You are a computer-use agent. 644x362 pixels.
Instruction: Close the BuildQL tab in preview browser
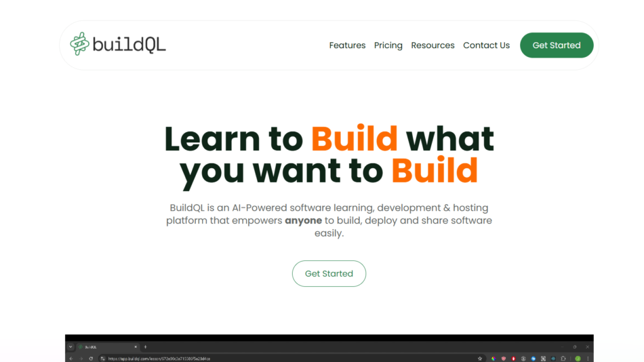click(136, 347)
